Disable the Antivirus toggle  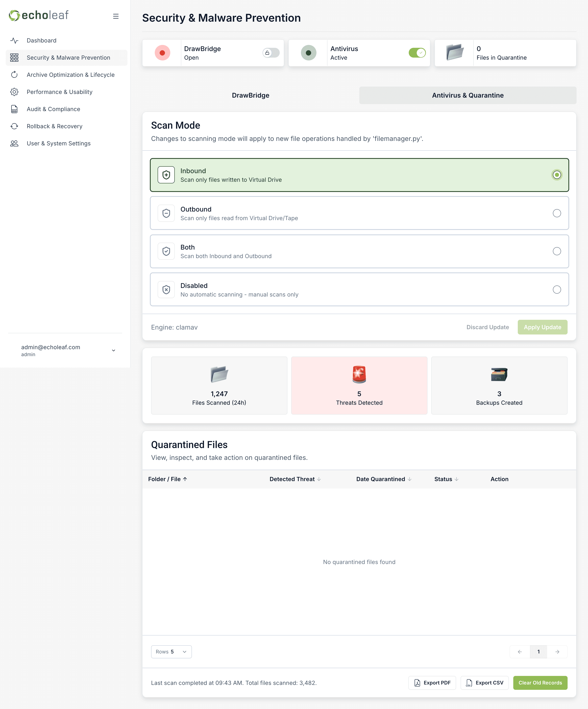point(417,53)
